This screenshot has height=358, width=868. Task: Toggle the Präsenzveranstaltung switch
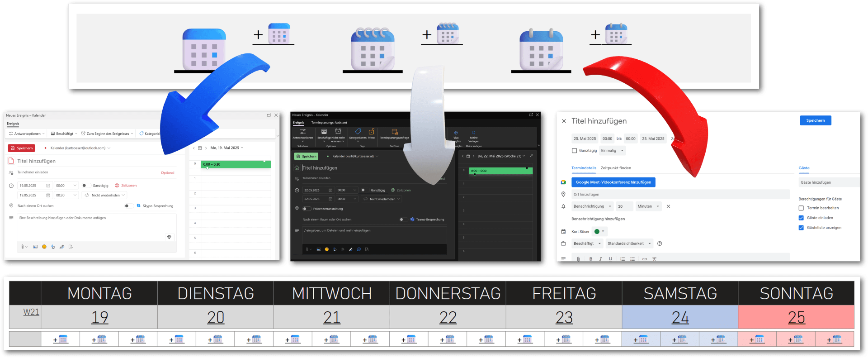pyautogui.click(x=307, y=209)
